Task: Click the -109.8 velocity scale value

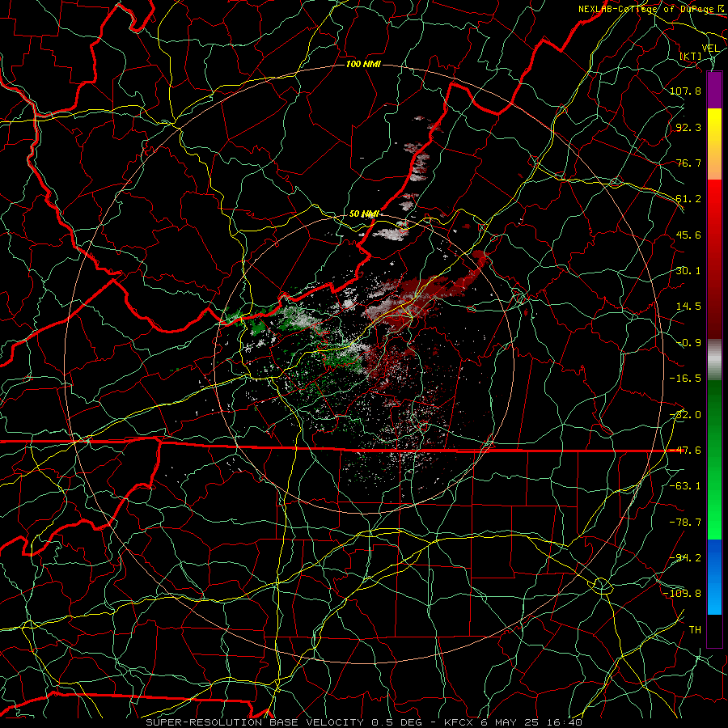Action: coord(683,594)
